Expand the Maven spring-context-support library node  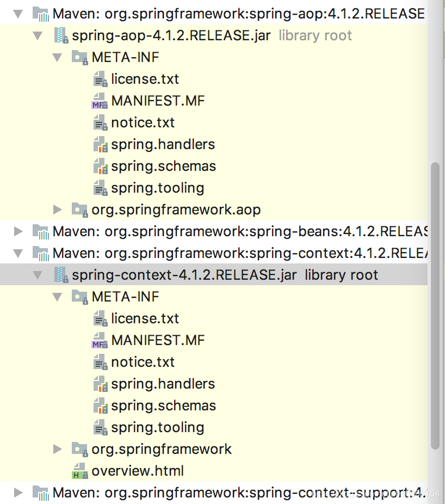point(18,493)
